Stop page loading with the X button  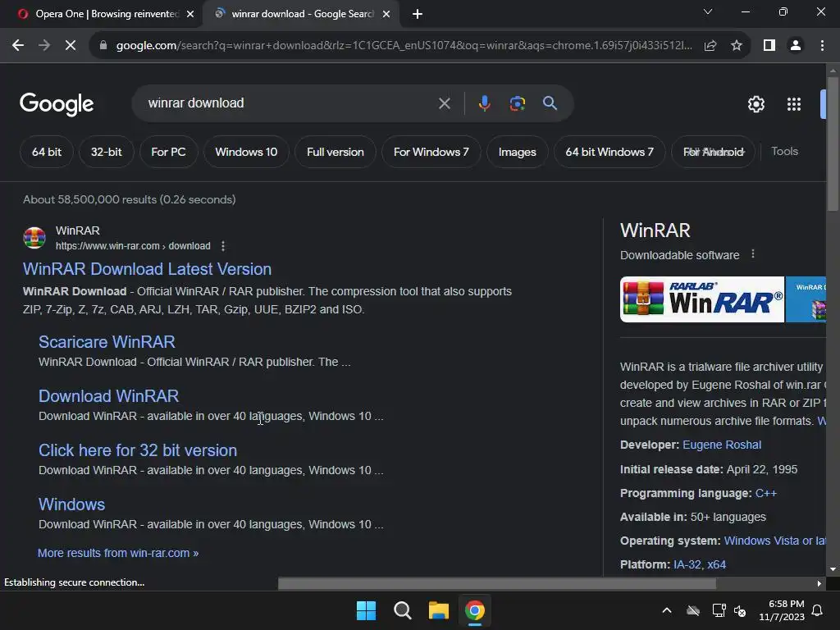click(x=71, y=46)
